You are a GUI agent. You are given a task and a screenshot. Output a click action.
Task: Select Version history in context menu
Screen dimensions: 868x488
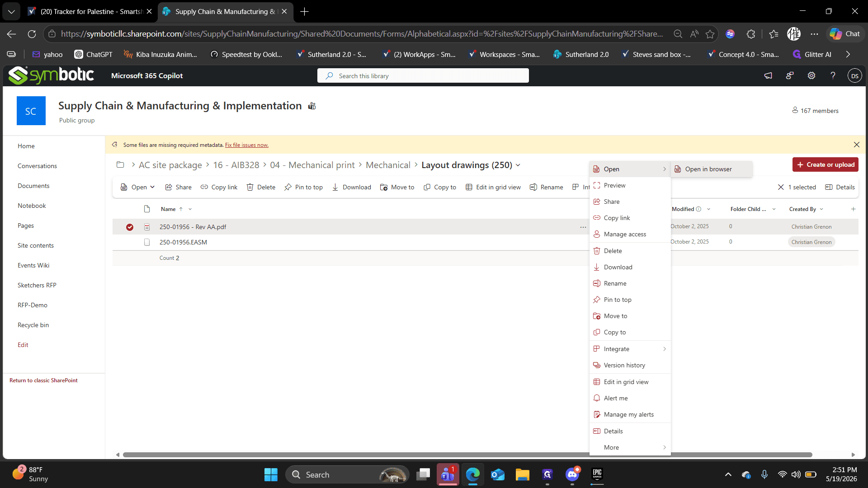pos(630,365)
